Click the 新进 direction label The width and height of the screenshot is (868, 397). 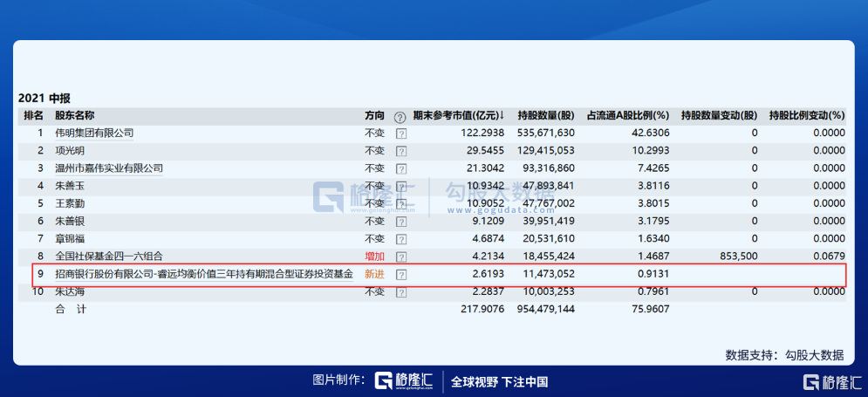click(x=373, y=273)
